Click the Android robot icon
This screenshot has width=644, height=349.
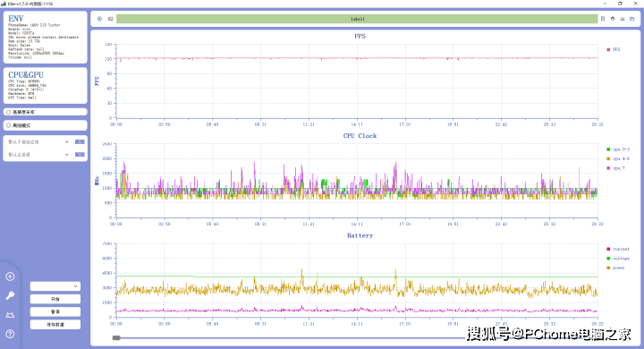pyautogui.click(x=10, y=315)
